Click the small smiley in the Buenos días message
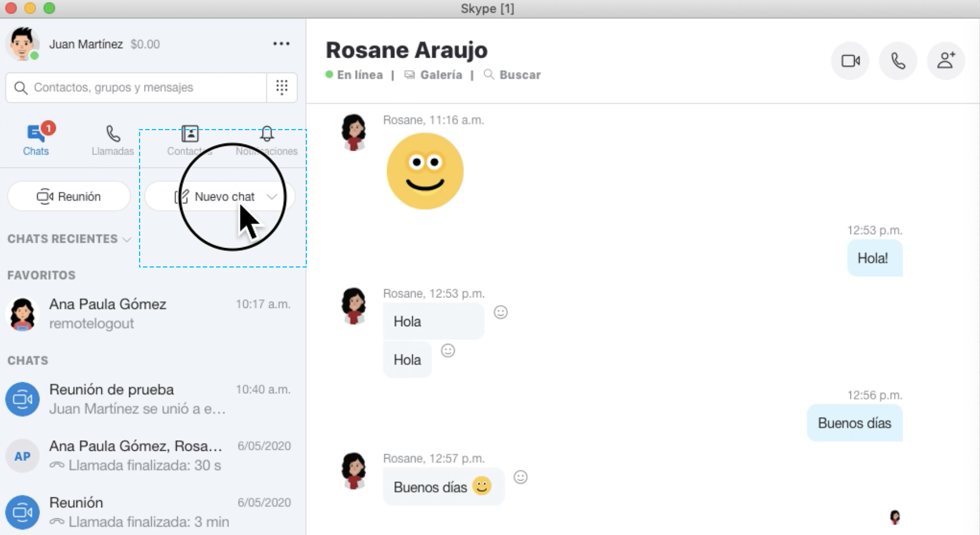Image resolution: width=980 pixels, height=535 pixels. (482, 486)
